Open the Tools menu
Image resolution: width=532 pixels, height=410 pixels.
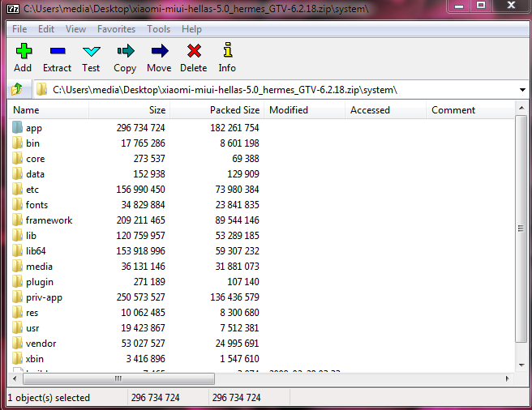click(158, 29)
